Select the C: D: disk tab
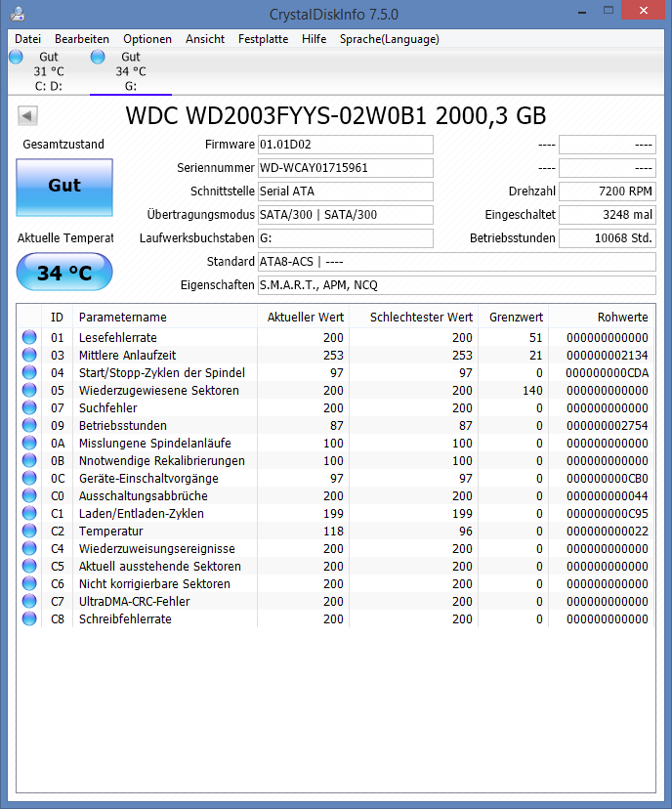This screenshot has height=809, width=672. (x=49, y=71)
